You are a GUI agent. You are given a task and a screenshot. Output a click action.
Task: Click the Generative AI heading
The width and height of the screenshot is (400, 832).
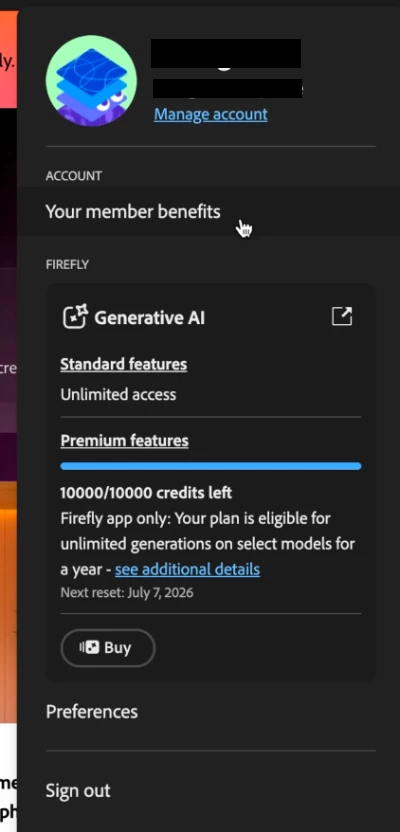[150, 318]
